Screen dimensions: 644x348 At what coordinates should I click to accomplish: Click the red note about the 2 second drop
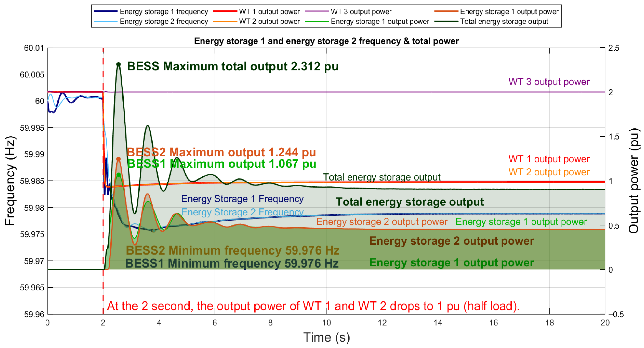click(x=313, y=306)
